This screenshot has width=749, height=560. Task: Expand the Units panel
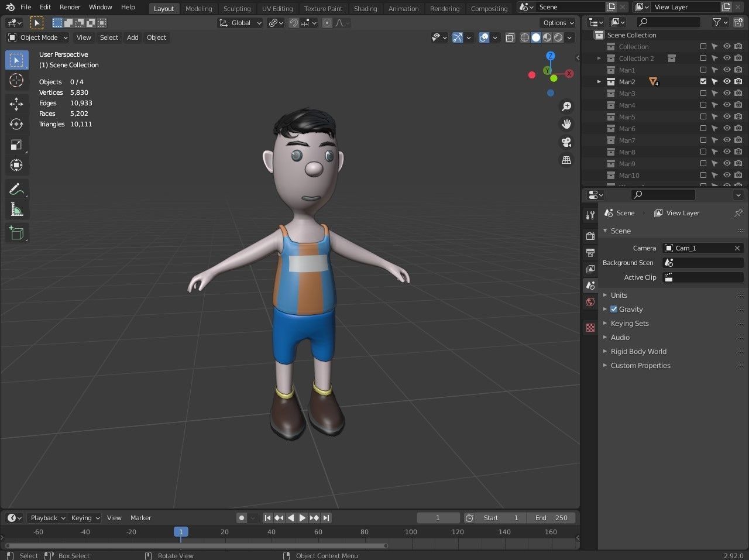(619, 295)
